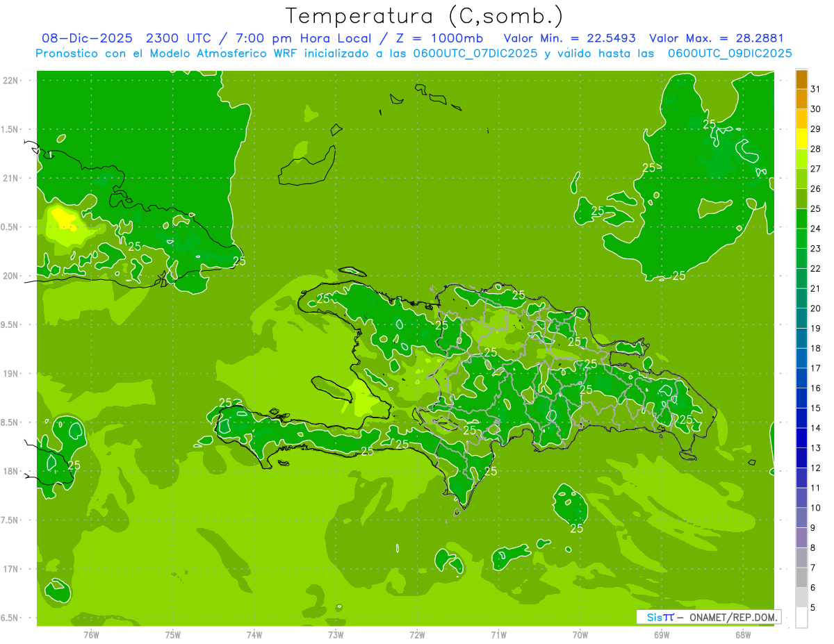Click longitude axis label "69W"
This screenshot has width=834, height=644.
[x=662, y=634]
